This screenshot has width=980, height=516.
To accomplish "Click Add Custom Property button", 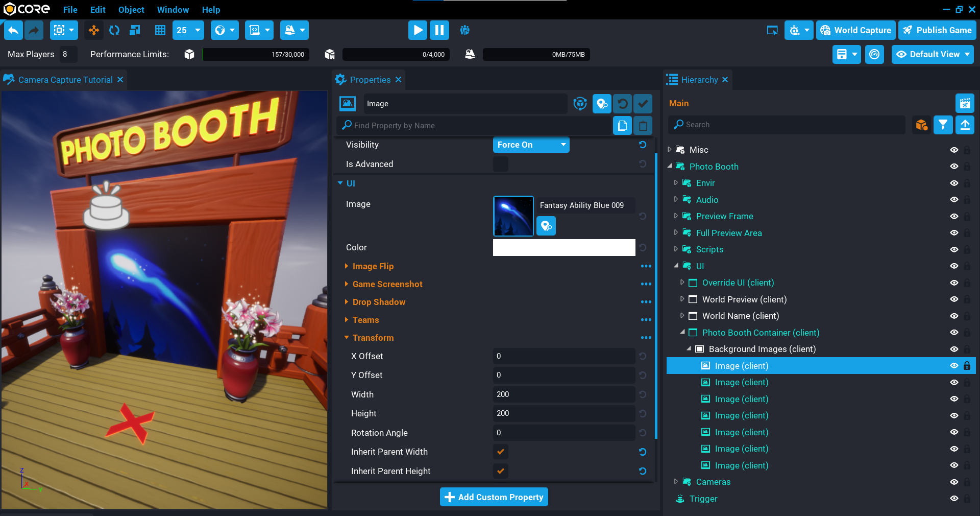I will click(x=494, y=497).
